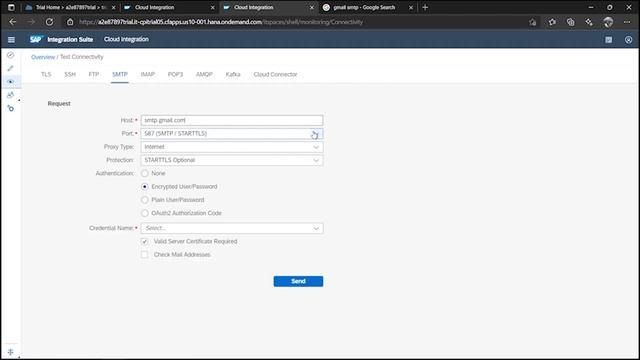Enable Check Mail Addresses checkbox
Screen dimensions: 640x360
coord(144,255)
